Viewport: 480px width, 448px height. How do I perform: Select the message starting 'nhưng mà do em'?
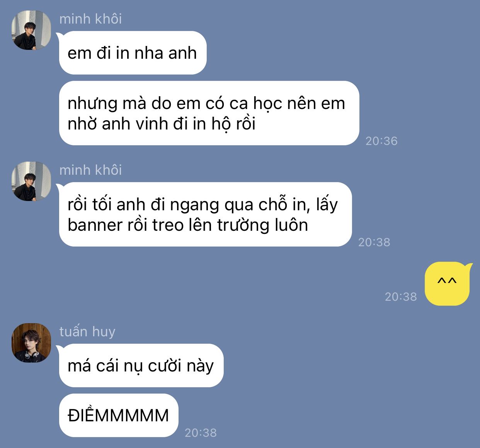click(x=209, y=113)
